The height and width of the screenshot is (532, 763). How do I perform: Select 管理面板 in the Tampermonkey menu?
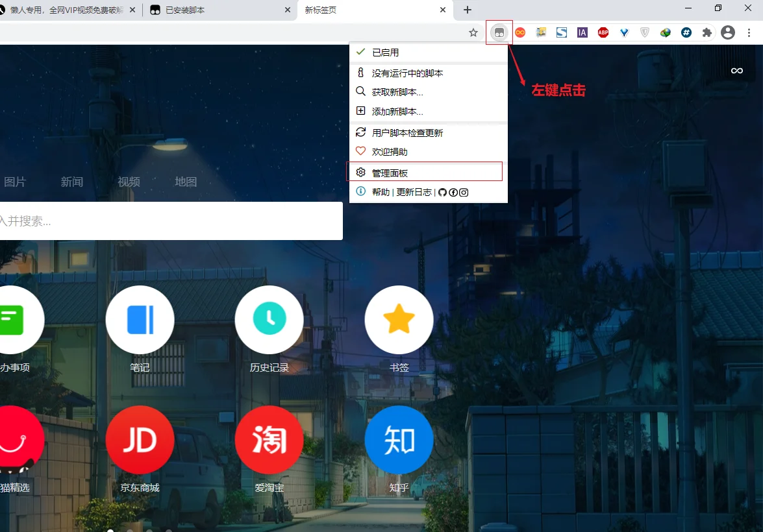point(424,172)
